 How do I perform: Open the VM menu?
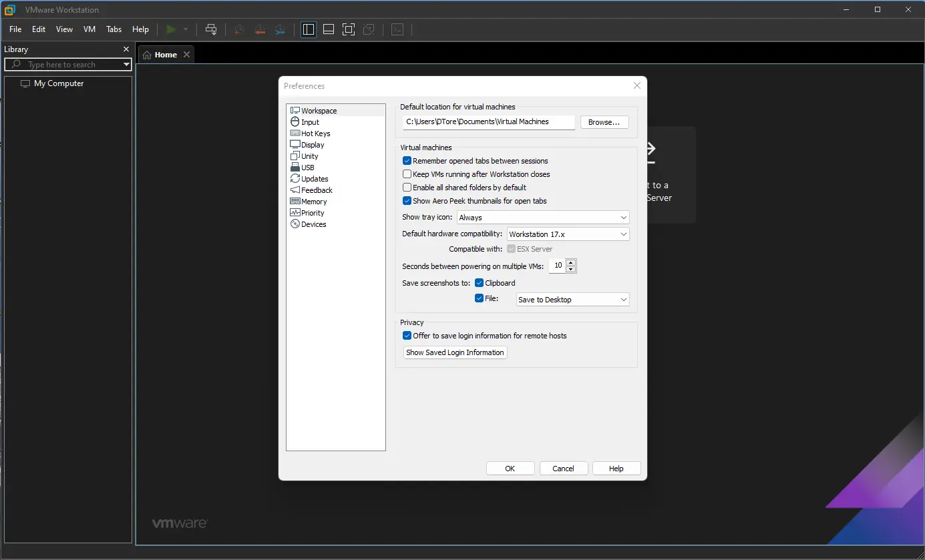89,29
